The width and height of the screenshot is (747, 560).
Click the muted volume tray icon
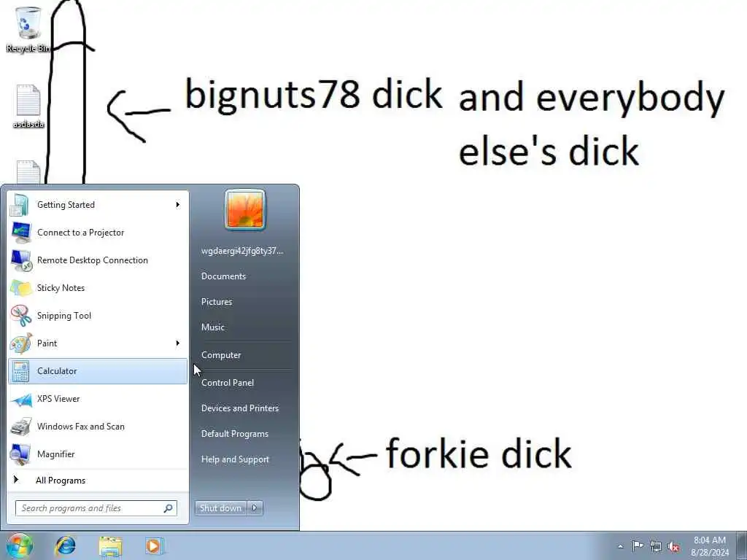point(673,547)
